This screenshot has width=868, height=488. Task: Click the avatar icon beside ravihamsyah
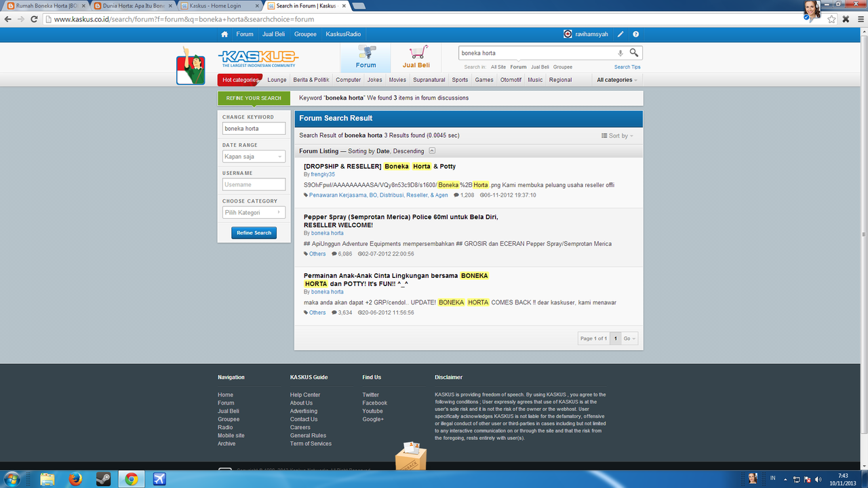pyautogui.click(x=568, y=34)
